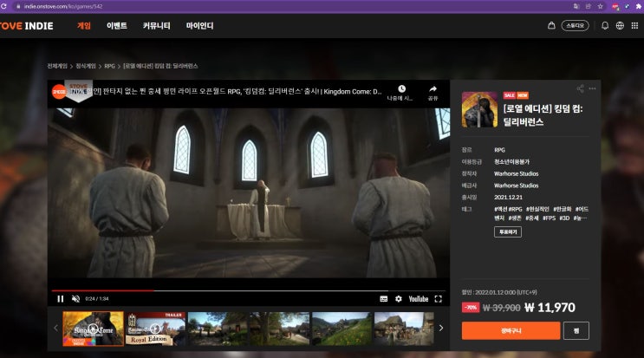Click the #RPG tag
644x358 pixels.
(x=516, y=209)
